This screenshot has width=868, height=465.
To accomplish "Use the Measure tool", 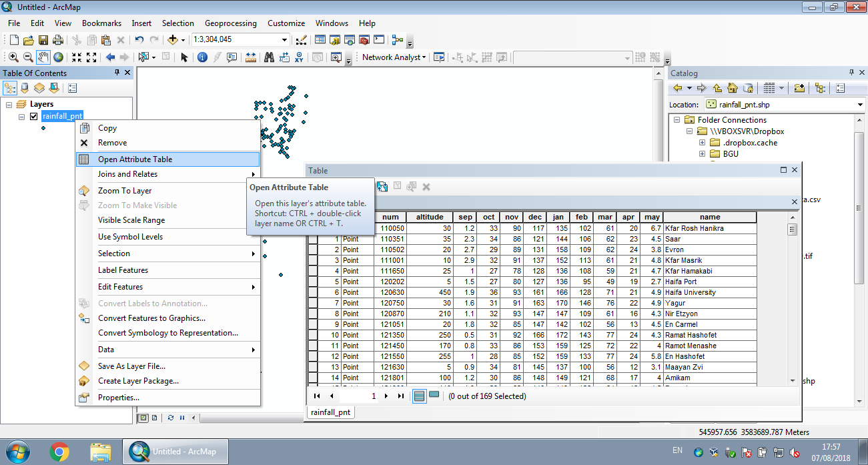I will point(252,57).
